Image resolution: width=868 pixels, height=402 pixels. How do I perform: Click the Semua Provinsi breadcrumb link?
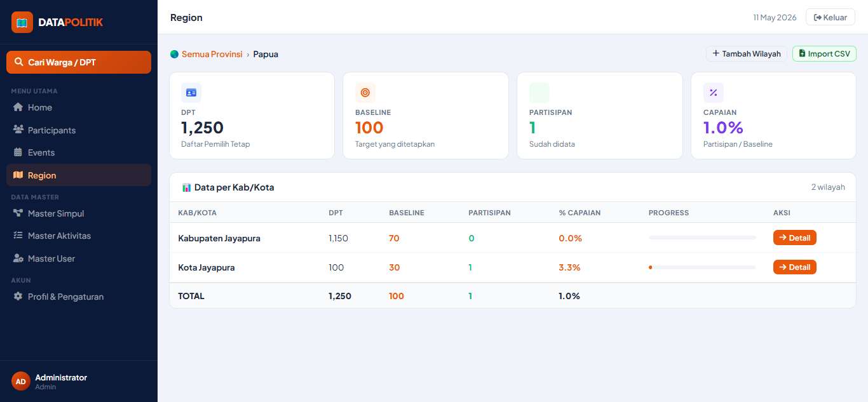[212, 54]
